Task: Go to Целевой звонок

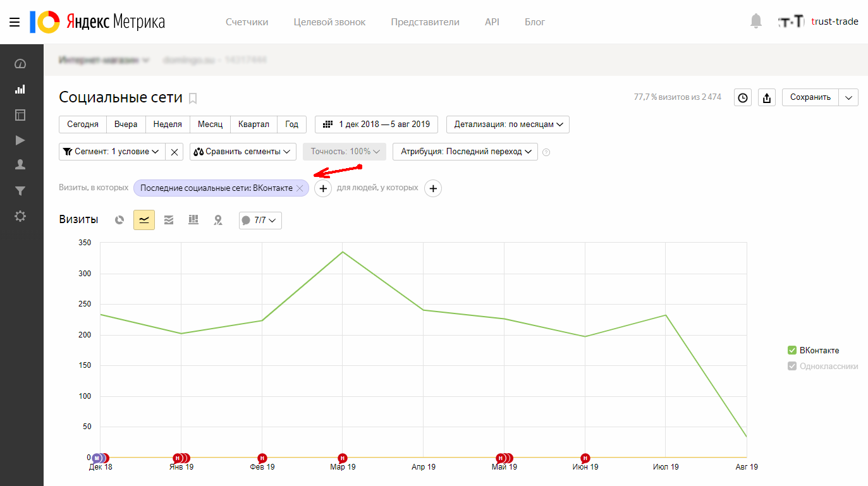Action: [x=329, y=22]
